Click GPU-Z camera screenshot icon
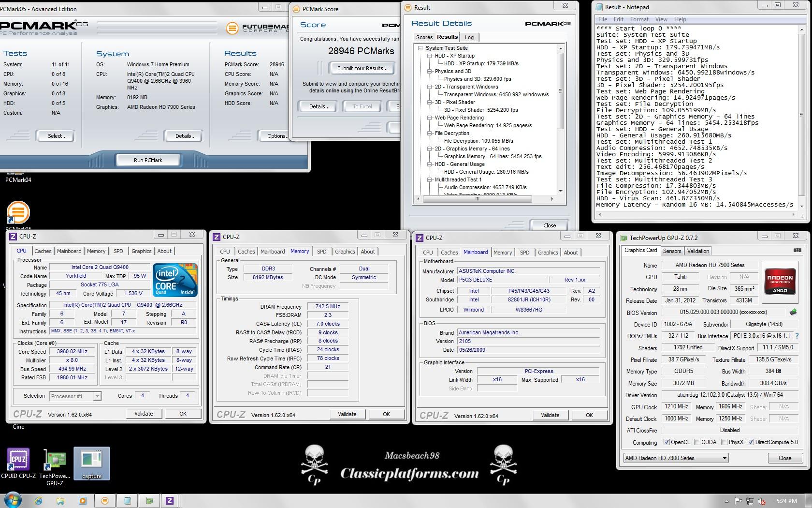Screen dimensions: 812x508 pos(797,250)
